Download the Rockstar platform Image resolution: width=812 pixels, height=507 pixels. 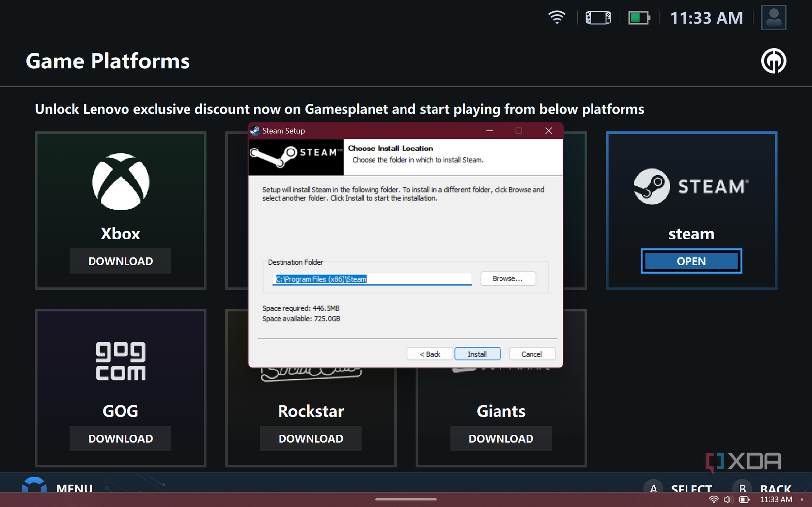311,439
